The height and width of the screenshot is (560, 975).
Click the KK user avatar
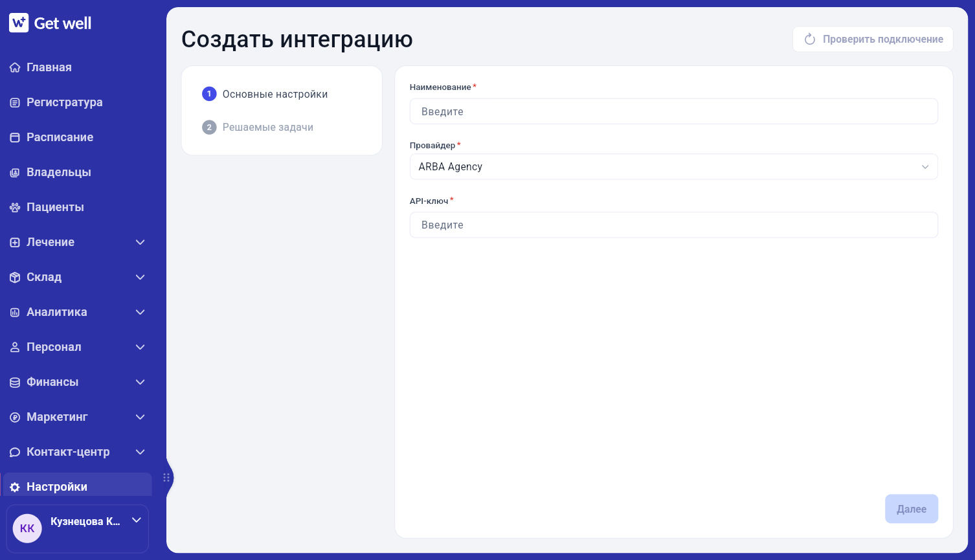(27, 528)
